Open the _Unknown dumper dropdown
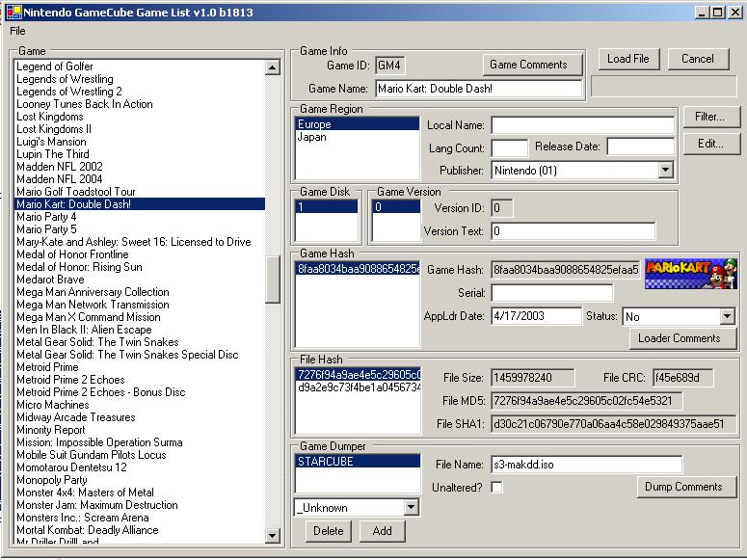This screenshot has height=560, width=747. 412,507
